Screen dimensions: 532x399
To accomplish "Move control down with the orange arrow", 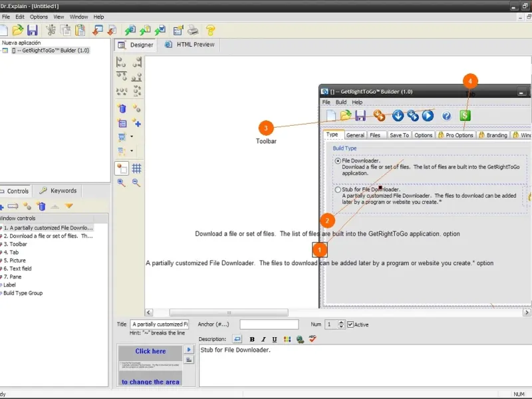I will 69,206.
